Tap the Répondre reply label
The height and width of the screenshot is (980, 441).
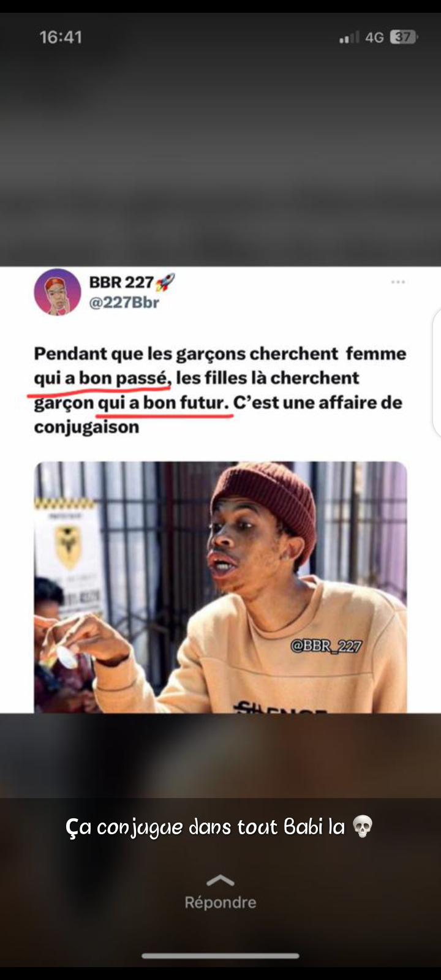pyautogui.click(x=221, y=902)
